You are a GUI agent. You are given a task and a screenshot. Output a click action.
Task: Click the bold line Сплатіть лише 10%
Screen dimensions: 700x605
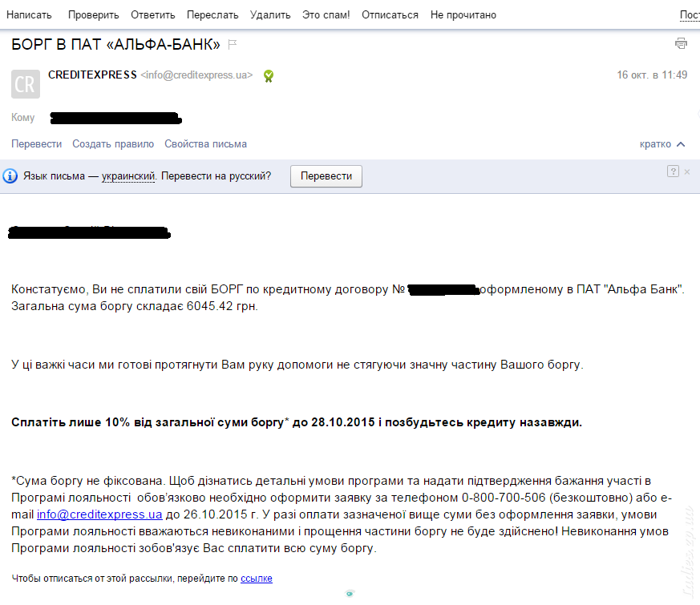coord(297,422)
